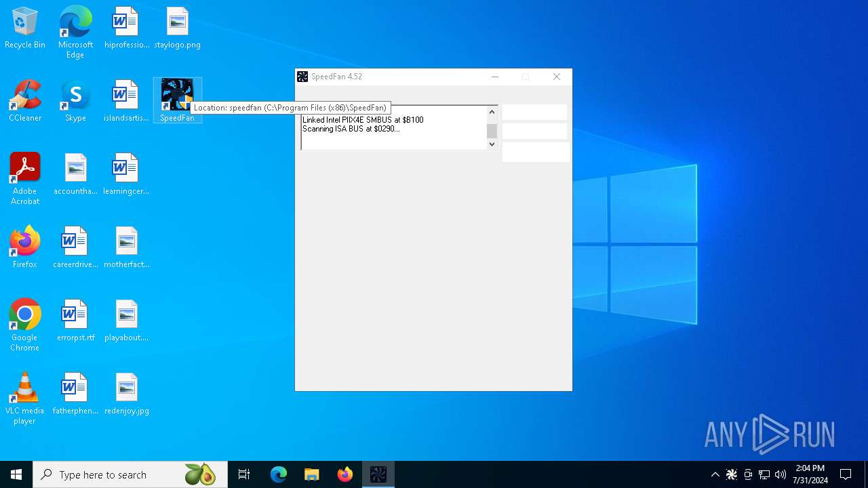Image resolution: width=868 pixels, height=488 pixels.
Task: Select the Firefox desktop shortcut
Action: pos(25,247)
